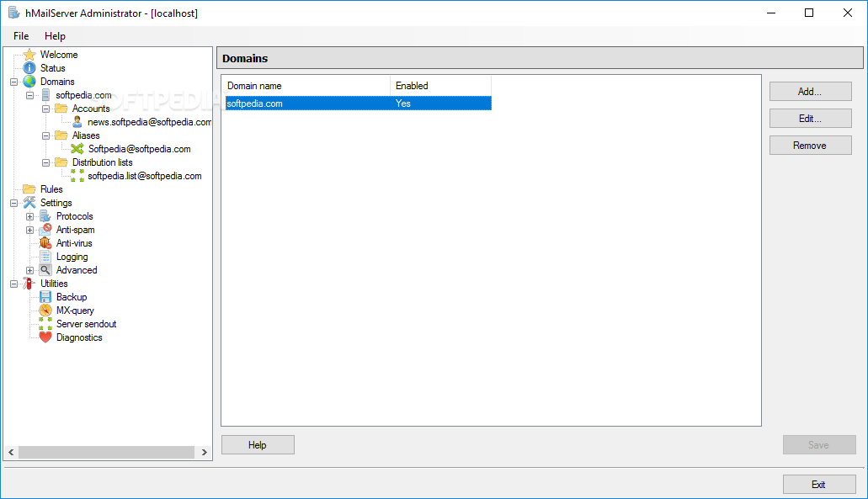Click the Exit button

coord(819,485)
